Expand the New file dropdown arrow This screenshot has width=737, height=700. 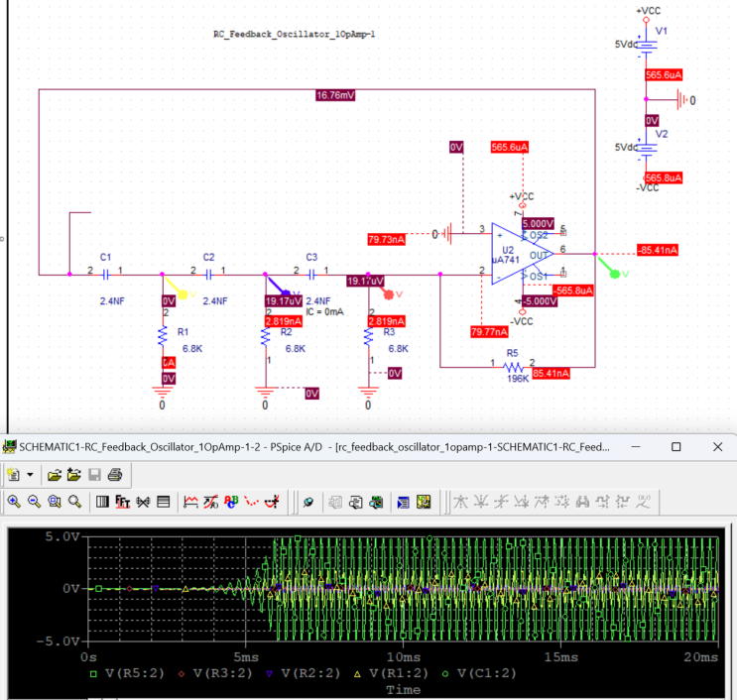30,475
